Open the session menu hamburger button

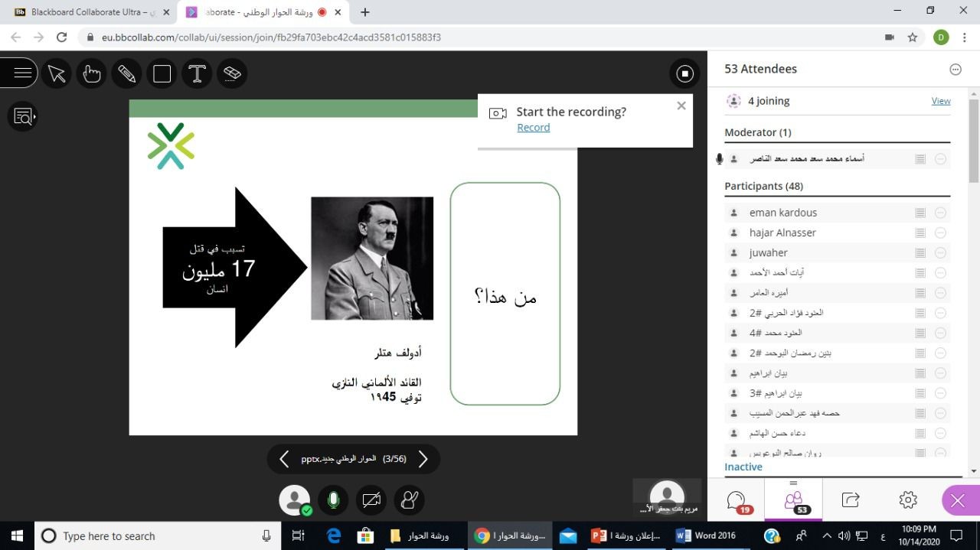(21, 73)
